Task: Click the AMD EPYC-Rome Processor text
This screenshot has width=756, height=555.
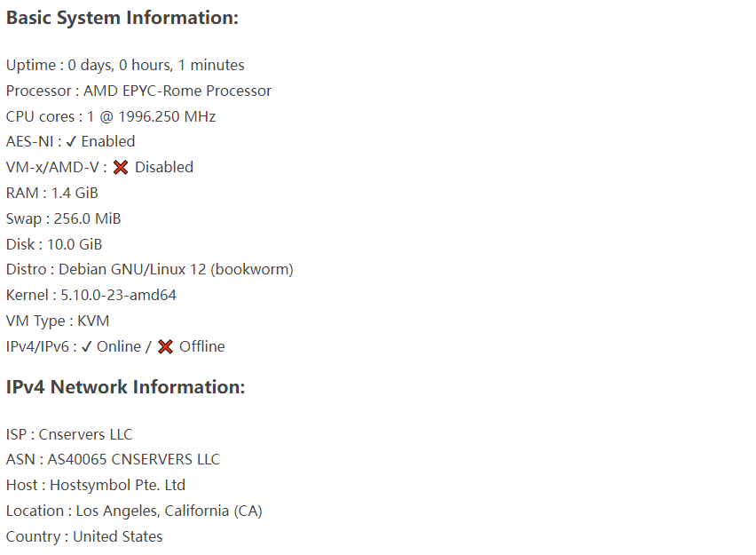Action: pos(177,91)
